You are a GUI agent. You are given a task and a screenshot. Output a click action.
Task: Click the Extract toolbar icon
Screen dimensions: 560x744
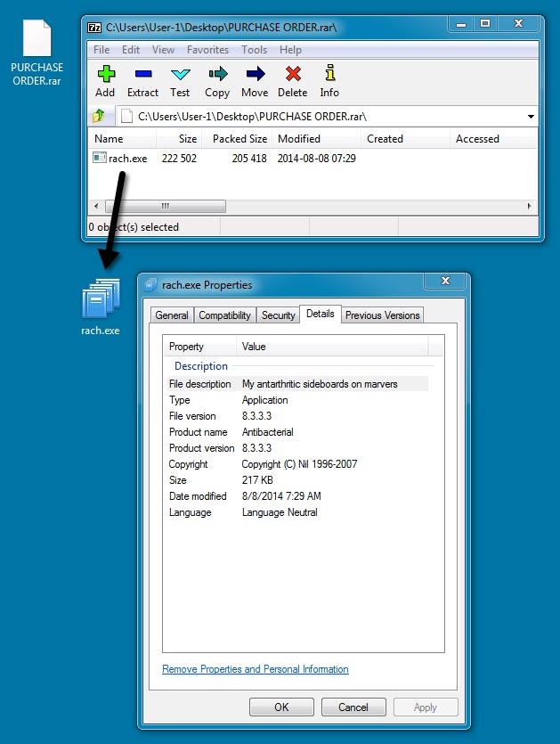click(x=142, y=76)
